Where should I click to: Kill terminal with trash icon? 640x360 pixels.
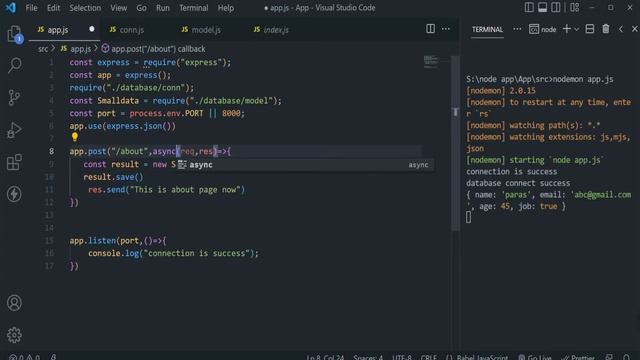coord(606,29)
